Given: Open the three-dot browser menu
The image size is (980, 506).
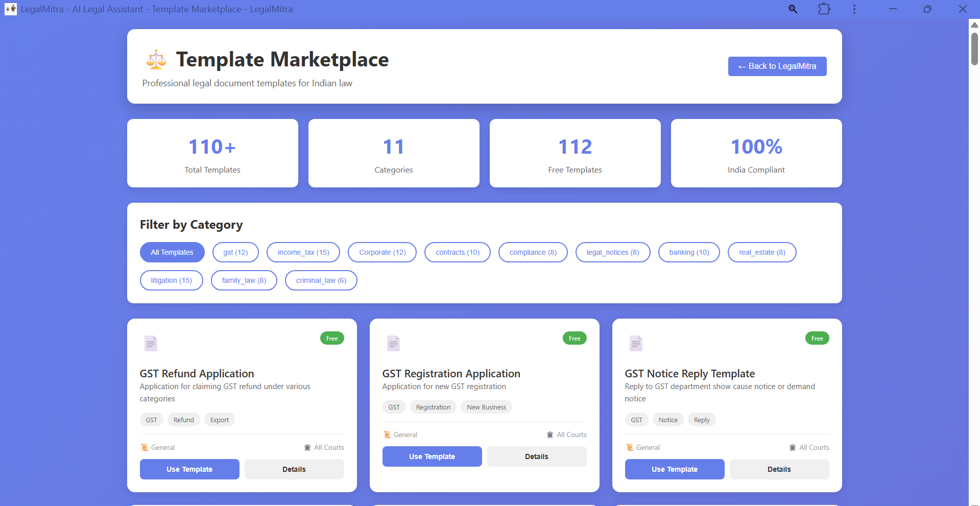Looking at the screenshot, I should [x=854, y=9].
